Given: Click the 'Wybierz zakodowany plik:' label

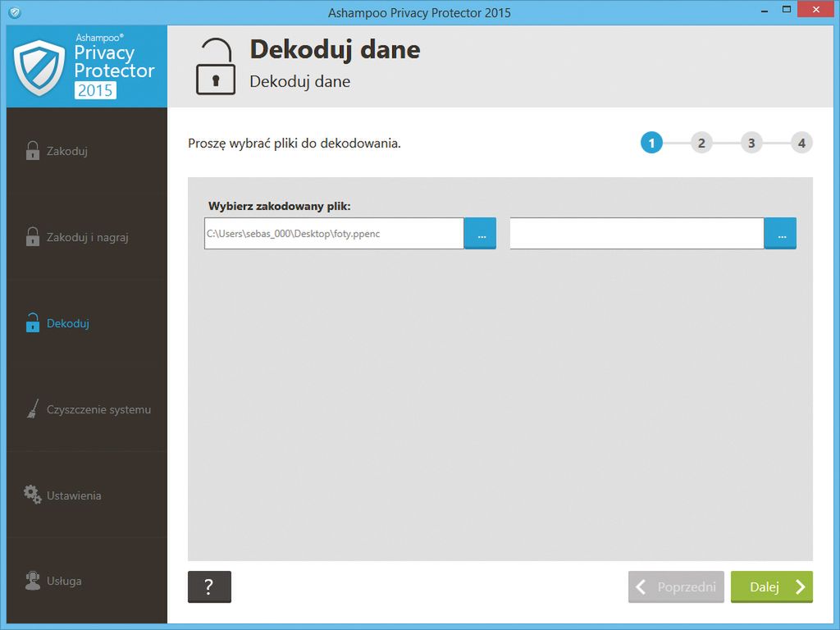Looking at the screenshot, I should pyautogui.click(x=279, y=206).
